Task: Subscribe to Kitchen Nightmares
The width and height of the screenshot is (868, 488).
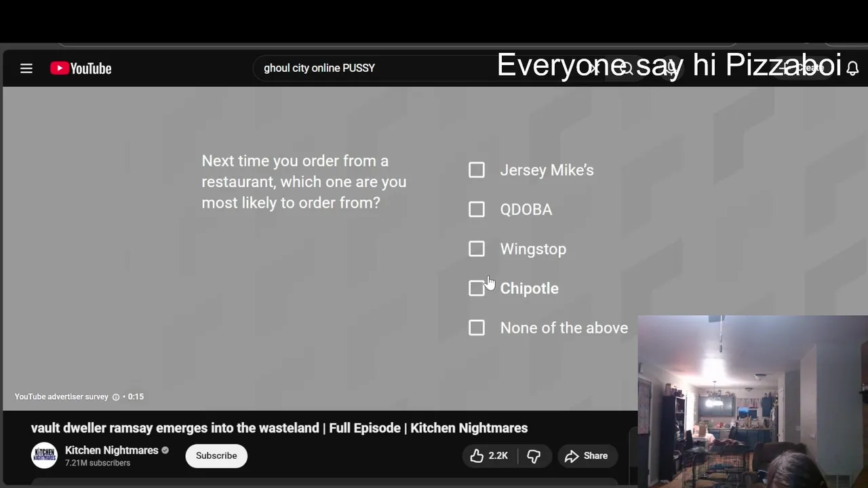Action: pyautogui.click(x=216, y=455)
